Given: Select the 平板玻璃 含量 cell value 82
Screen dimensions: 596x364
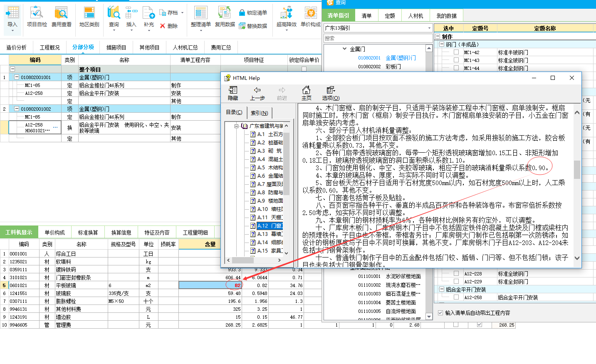Looking at the screenshot, I should [210, 285].
